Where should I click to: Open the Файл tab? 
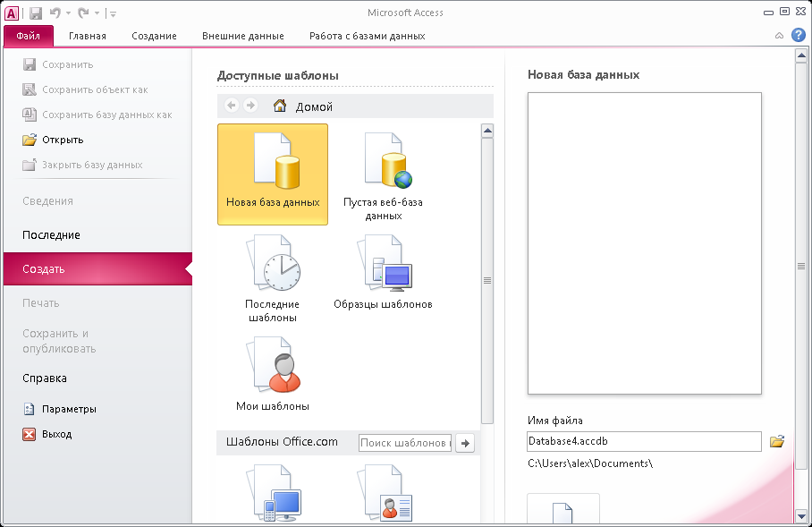[x=29, y=36]
